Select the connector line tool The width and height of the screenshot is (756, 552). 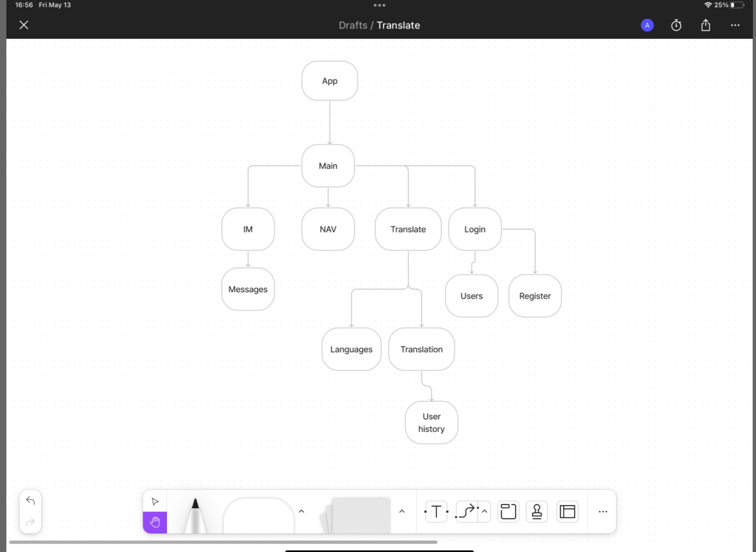pyautogui.click(x=467, y=512)
